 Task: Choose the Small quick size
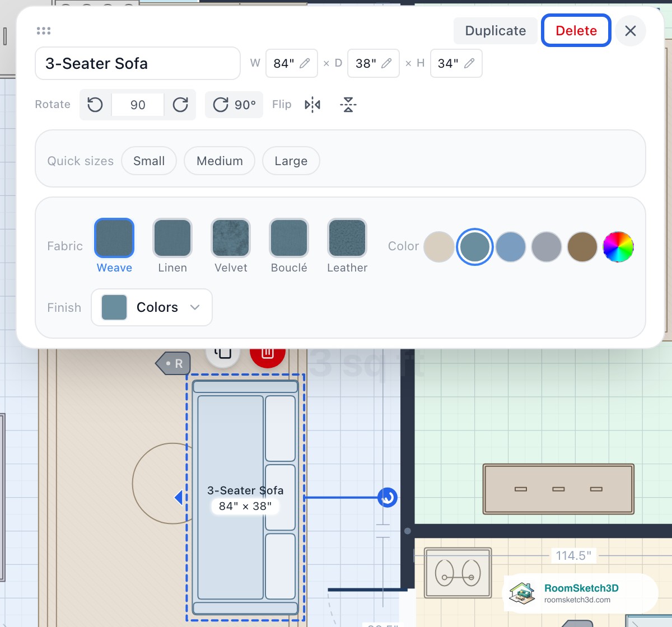tap(149, 161)
